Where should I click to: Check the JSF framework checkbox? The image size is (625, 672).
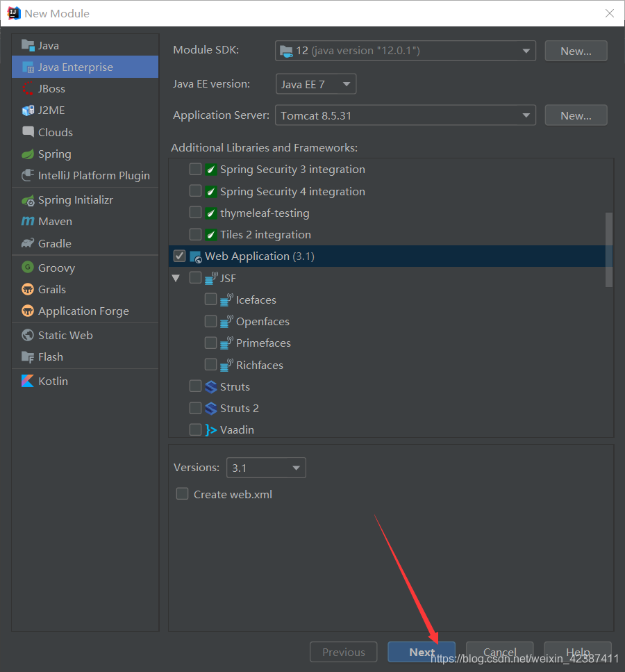click(195, 278)
